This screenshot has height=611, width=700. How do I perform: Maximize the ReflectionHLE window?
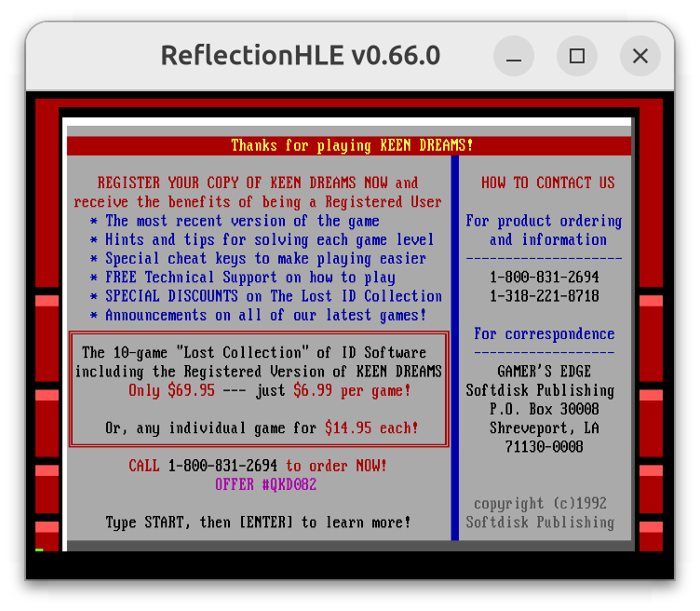point(577,56)
